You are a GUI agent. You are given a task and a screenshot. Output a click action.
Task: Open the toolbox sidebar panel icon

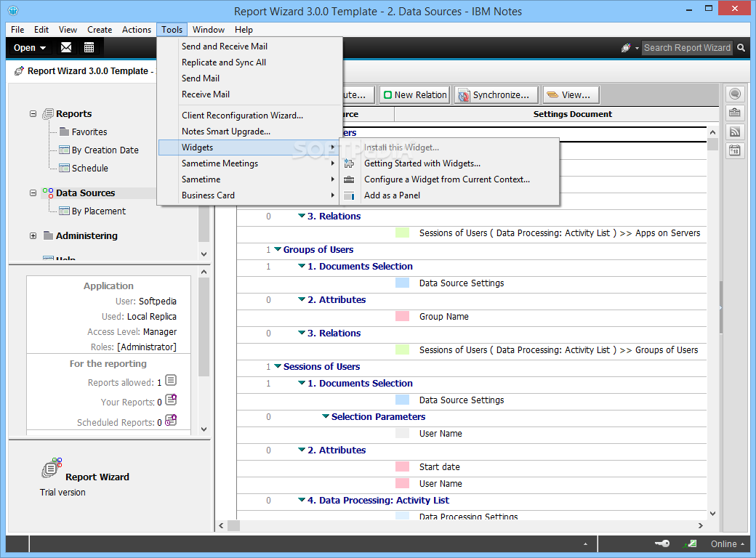click(735, 113)
